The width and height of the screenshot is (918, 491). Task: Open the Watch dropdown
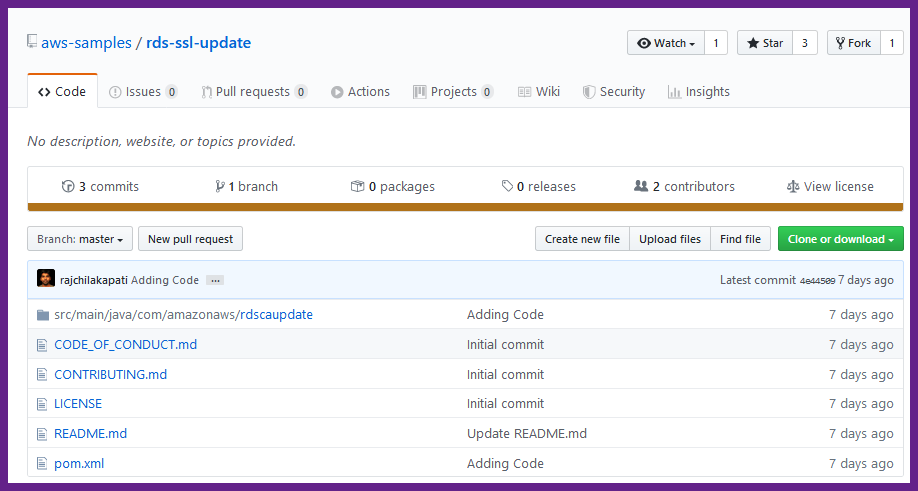point(666,43)
